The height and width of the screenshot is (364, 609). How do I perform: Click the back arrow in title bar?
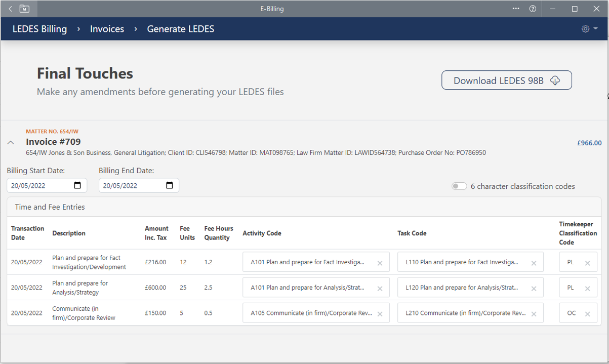tap(11, 9)
